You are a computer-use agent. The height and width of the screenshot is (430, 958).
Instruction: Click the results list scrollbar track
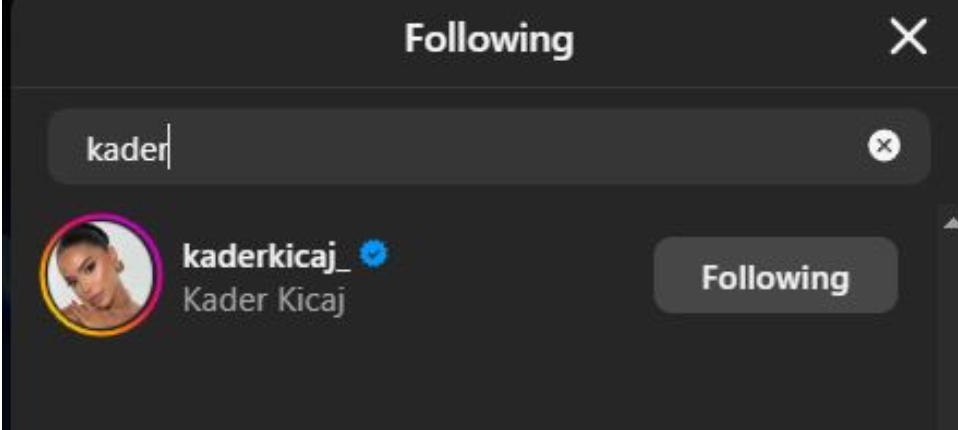(949, 330)
